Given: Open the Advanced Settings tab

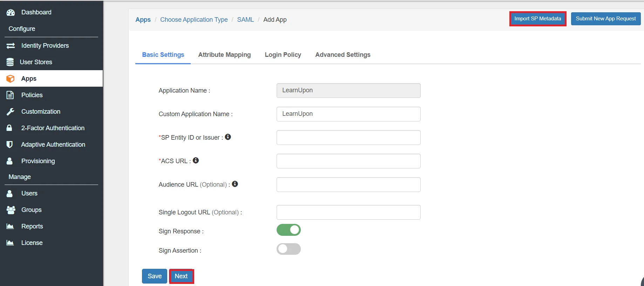Looking at the screenshot, I should point(343,55).
